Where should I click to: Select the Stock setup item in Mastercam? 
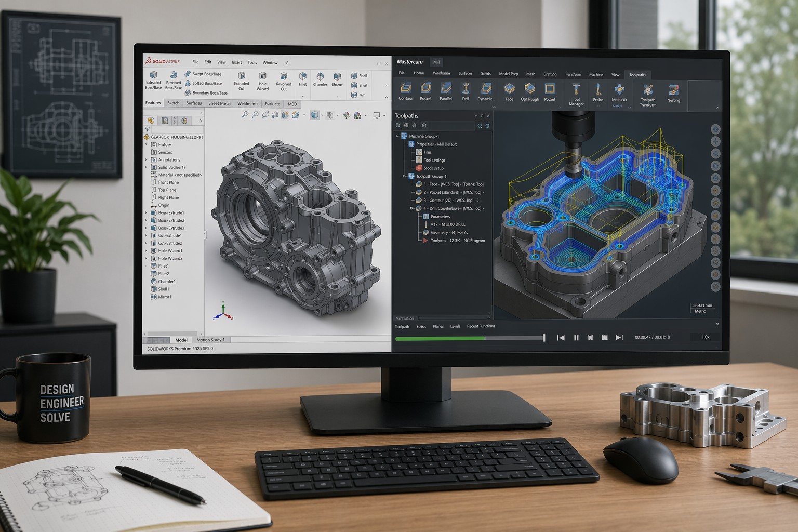point(430,168)
